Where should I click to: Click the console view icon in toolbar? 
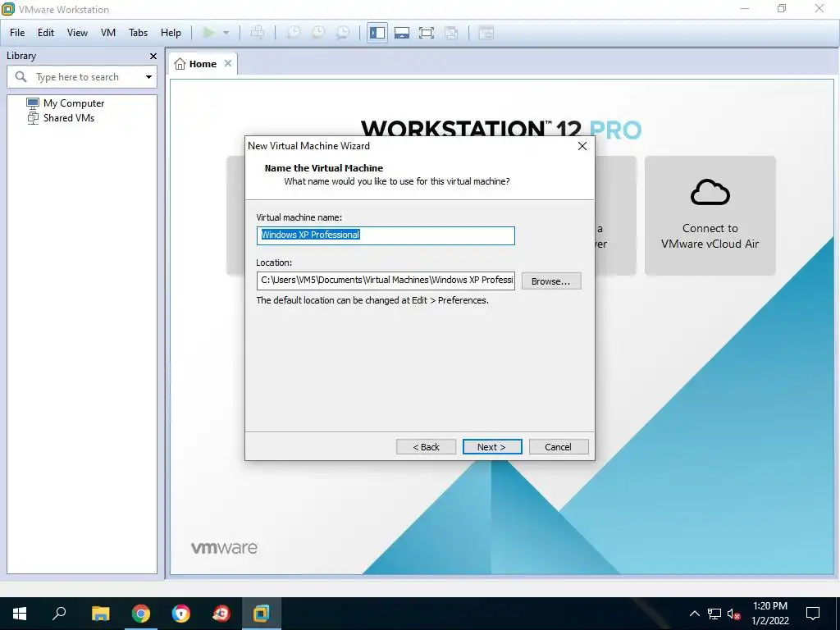(486, 33)
